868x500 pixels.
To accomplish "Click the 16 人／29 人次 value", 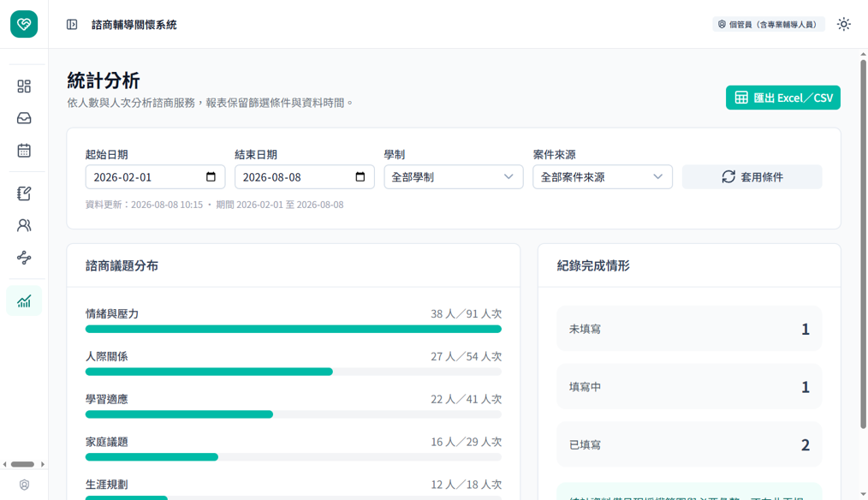I will 467,442.
